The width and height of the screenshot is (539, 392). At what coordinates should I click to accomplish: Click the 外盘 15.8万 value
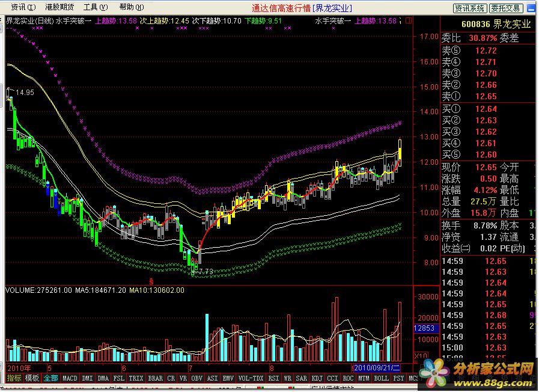(483, 213)
